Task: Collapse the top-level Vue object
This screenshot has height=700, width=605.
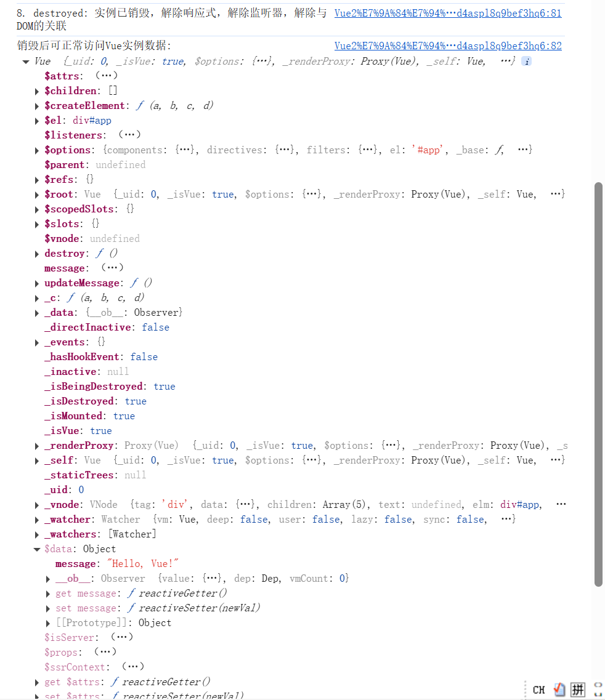Action: click(26, 62)
